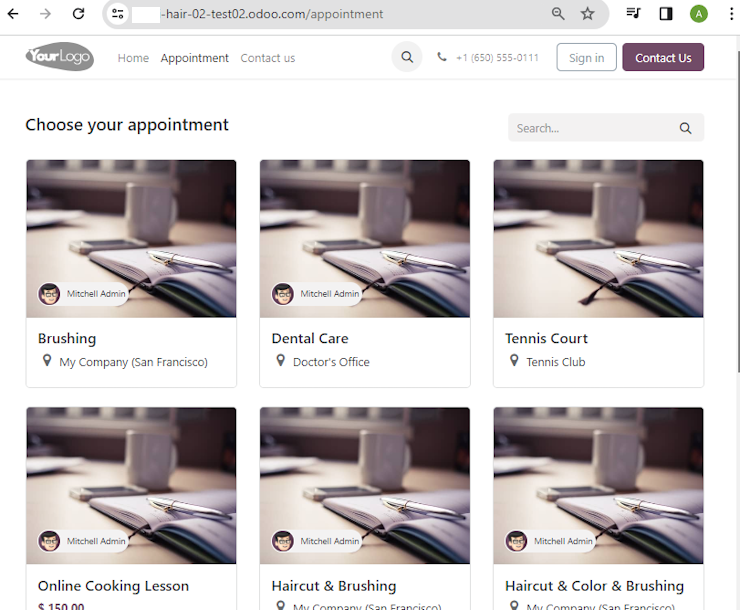The width and height of the screenshot is (740, 610).
Task: Open the header search magnifier button
Action: pos(407,57)
